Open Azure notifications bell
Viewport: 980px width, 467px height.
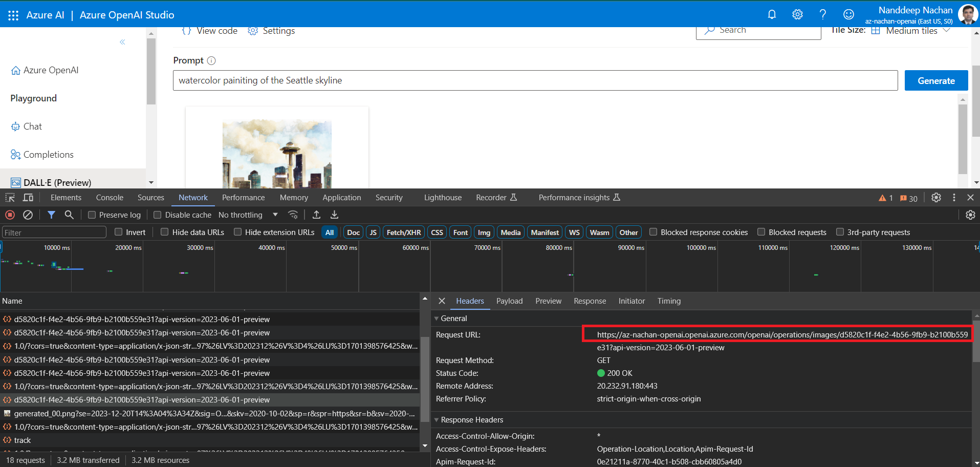point(772,15)
